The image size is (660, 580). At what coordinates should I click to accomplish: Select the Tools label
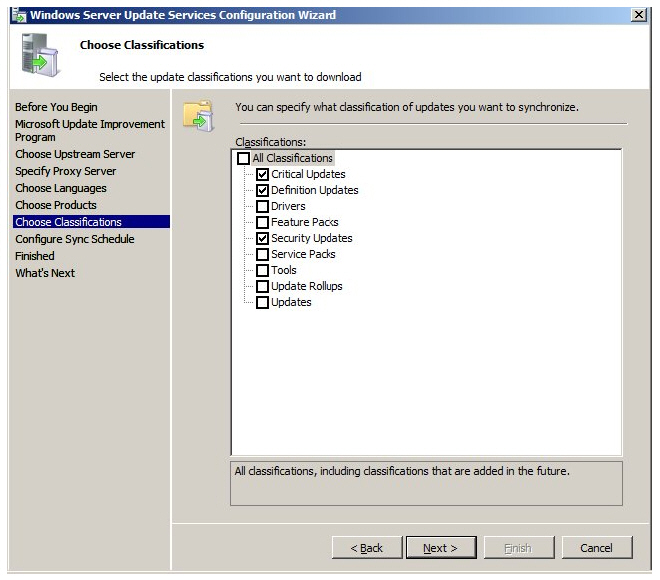pos(284,270)
